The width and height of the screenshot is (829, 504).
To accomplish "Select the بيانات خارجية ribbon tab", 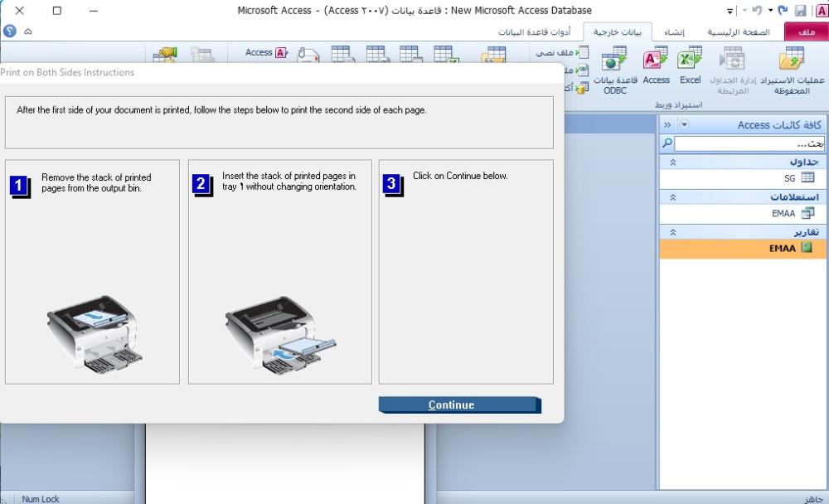I will (x=617, y=32).
